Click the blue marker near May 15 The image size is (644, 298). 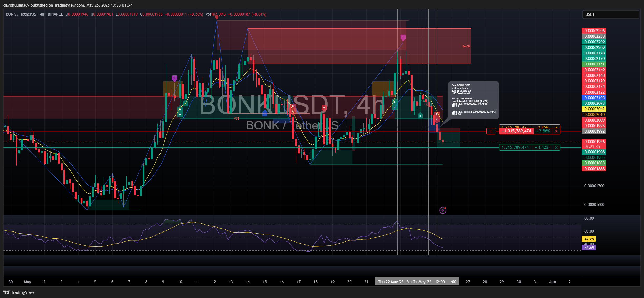(x=265, y=113)
